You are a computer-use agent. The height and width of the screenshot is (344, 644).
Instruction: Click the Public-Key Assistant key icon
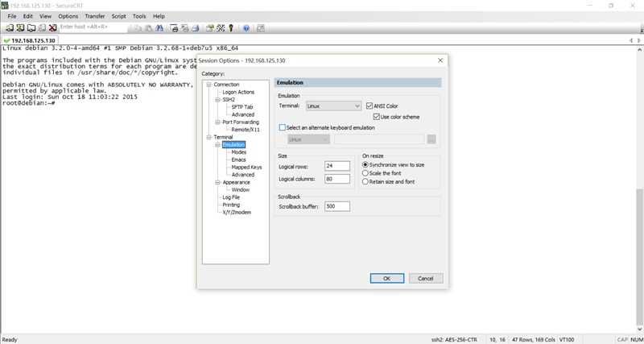pyautogui.click(x=231, y=28)
